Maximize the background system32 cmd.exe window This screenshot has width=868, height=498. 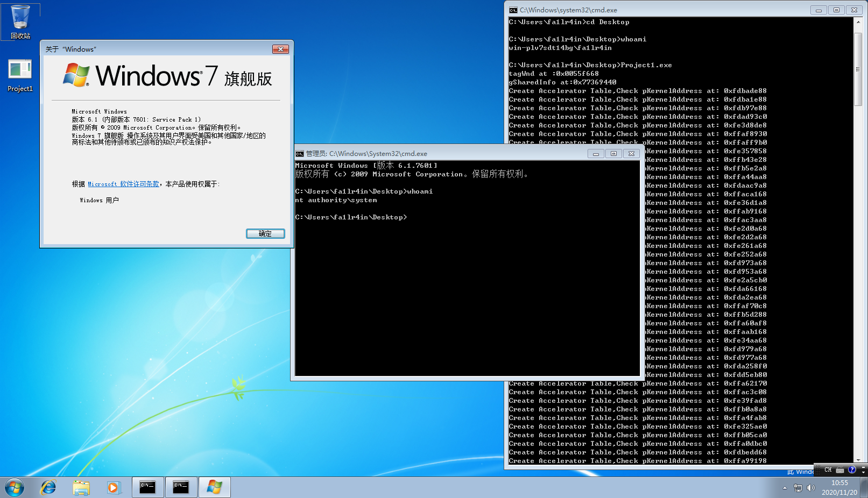836,10
